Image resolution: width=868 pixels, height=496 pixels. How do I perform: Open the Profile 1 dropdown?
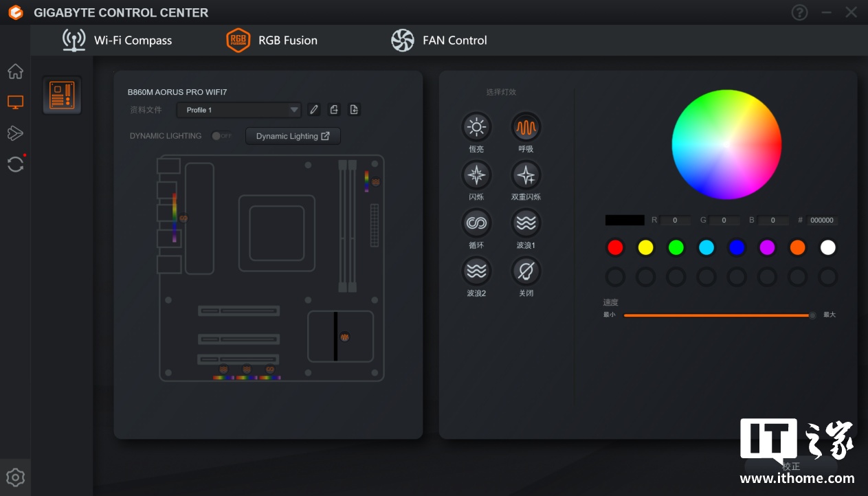[x=238, y=110]
